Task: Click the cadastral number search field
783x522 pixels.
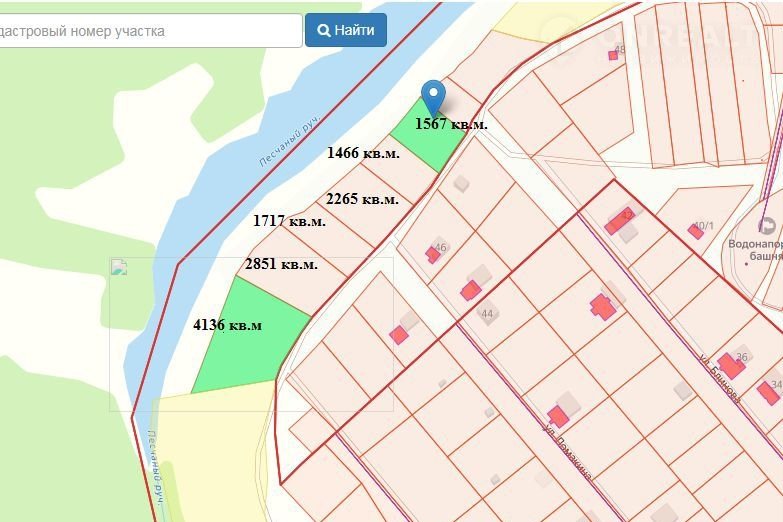Action: tap(148, 30)
